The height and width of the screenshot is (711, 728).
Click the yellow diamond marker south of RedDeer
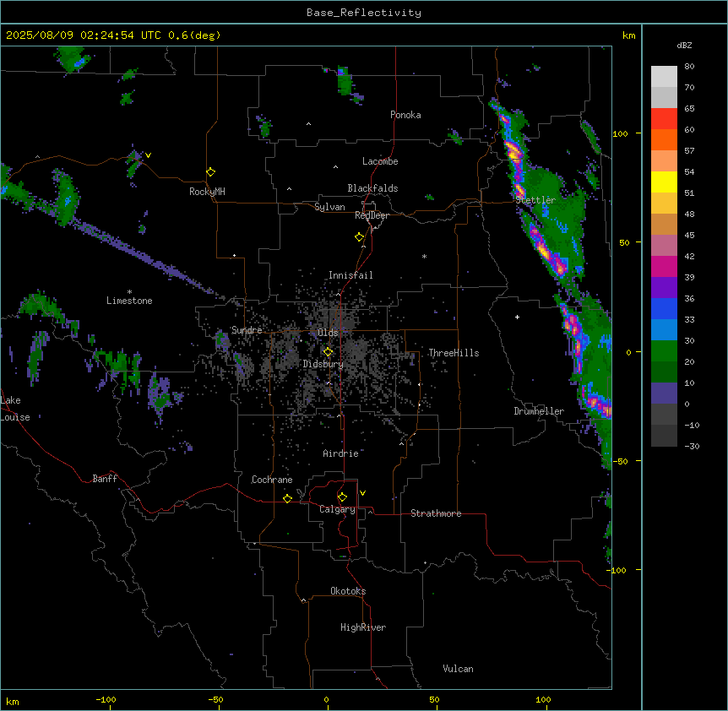(360, 237)
